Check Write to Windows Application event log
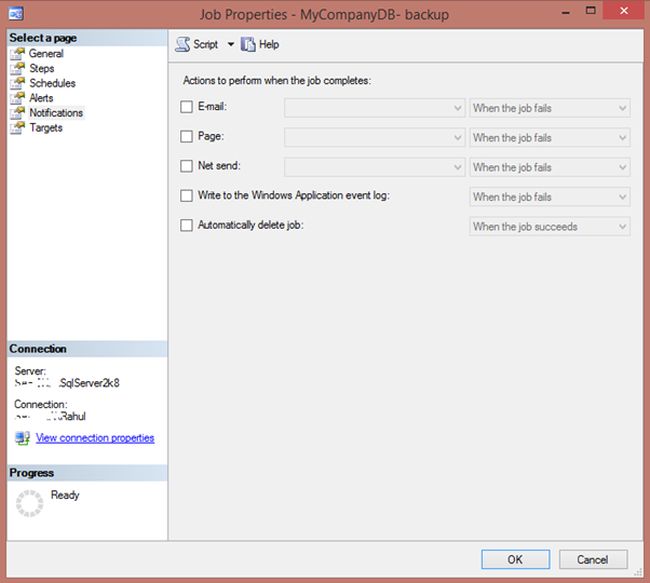The image size is (650, 583). (187, 196)
